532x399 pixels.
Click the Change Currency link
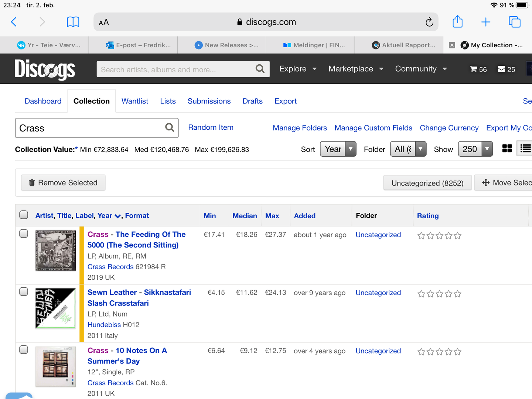coord(449,128)
